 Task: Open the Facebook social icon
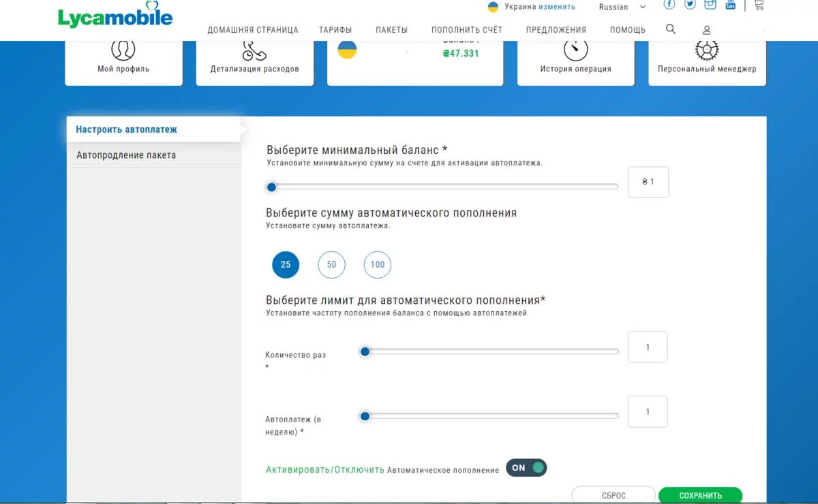point(669,4)
